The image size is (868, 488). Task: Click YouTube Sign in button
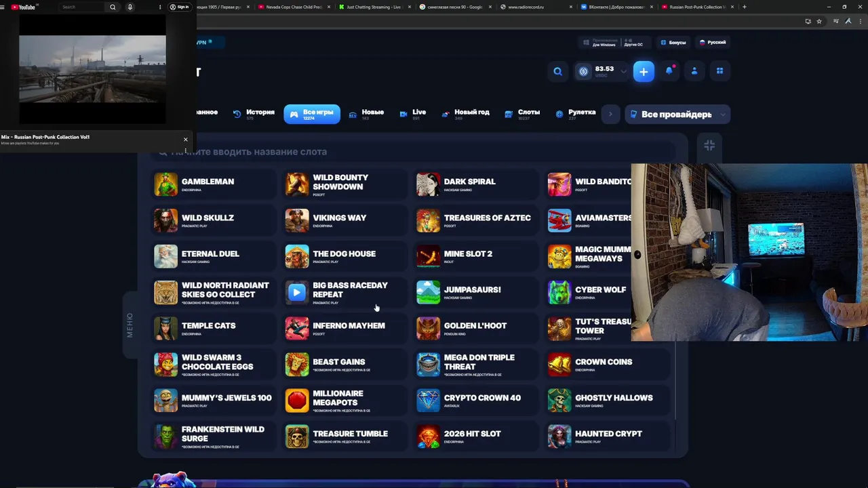(179, 7)
